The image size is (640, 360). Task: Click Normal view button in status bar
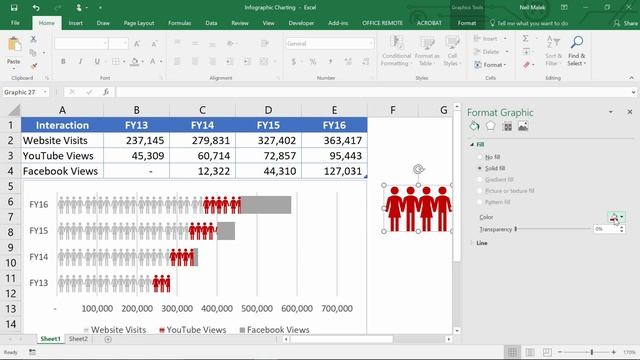pos(512,352)
